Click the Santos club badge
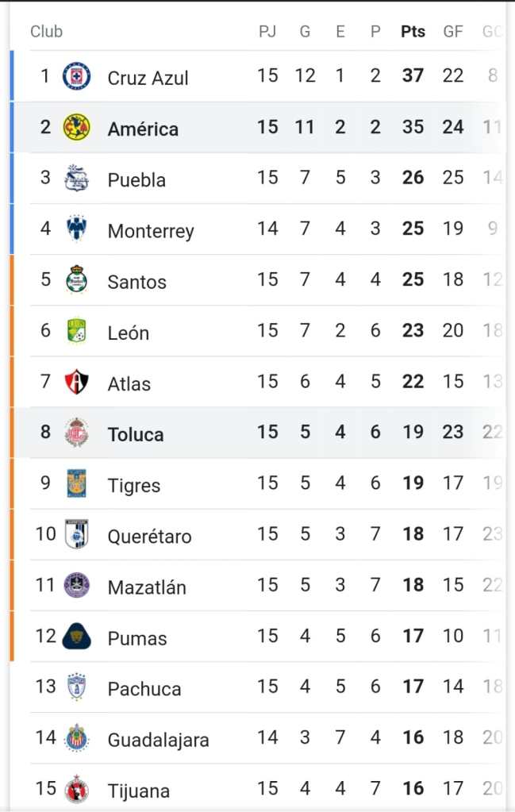Image resolution: width=515 pixels, height=812 pixels. (x=77, y=279)
